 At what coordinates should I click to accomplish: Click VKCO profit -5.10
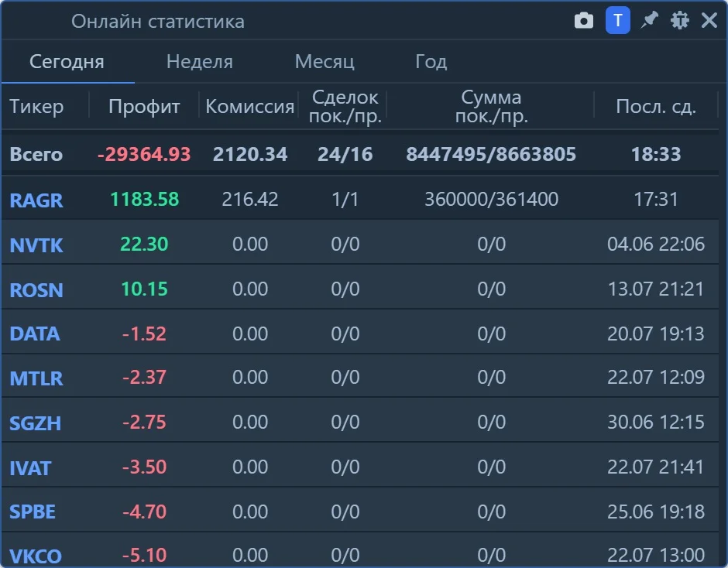pyautogui.click(x=144, y=555)
